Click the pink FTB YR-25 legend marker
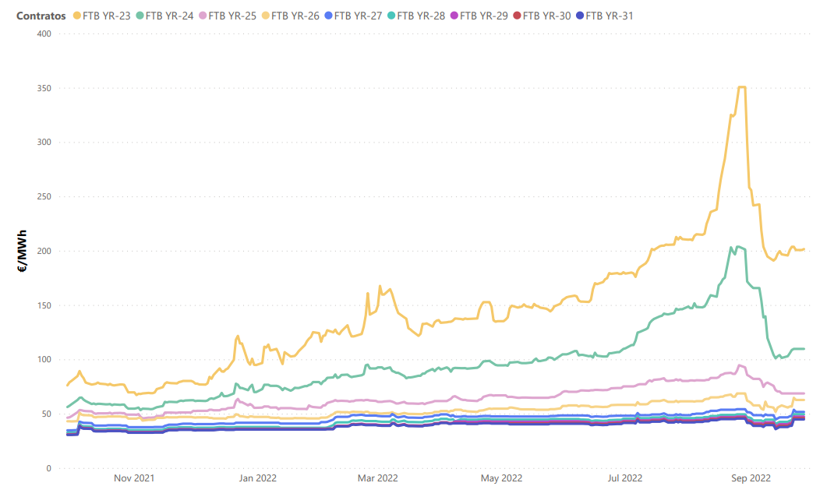Image resolution: width=827 pixels, height=504 pixels. pos(203,16)
